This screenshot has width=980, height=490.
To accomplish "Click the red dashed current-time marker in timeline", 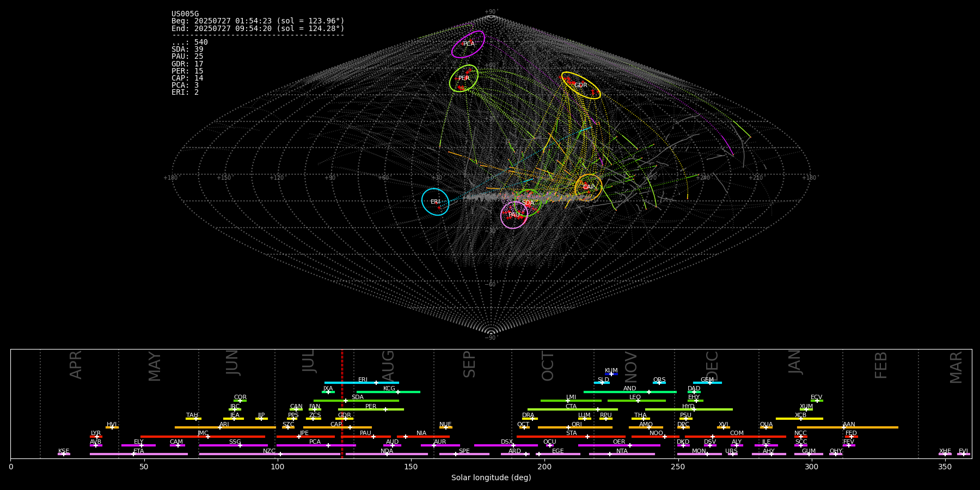I will pyautogui.click(x=342, y=403).
